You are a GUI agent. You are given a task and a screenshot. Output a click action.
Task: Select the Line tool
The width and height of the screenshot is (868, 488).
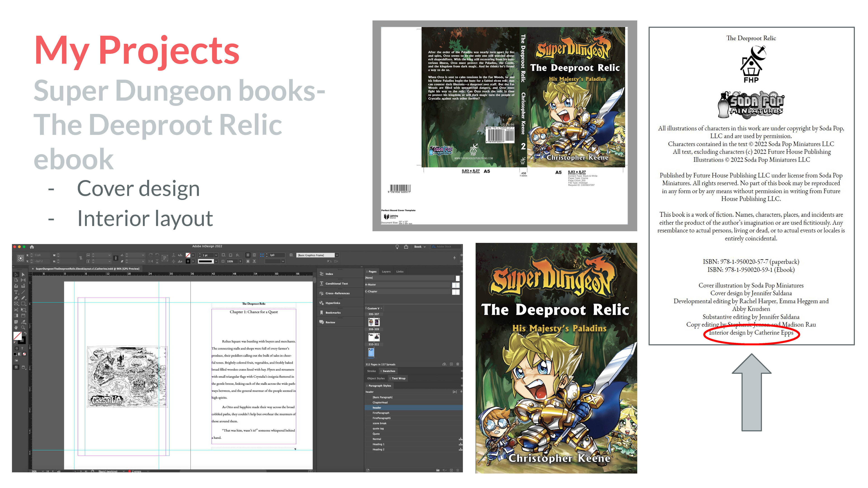[23, 292]
